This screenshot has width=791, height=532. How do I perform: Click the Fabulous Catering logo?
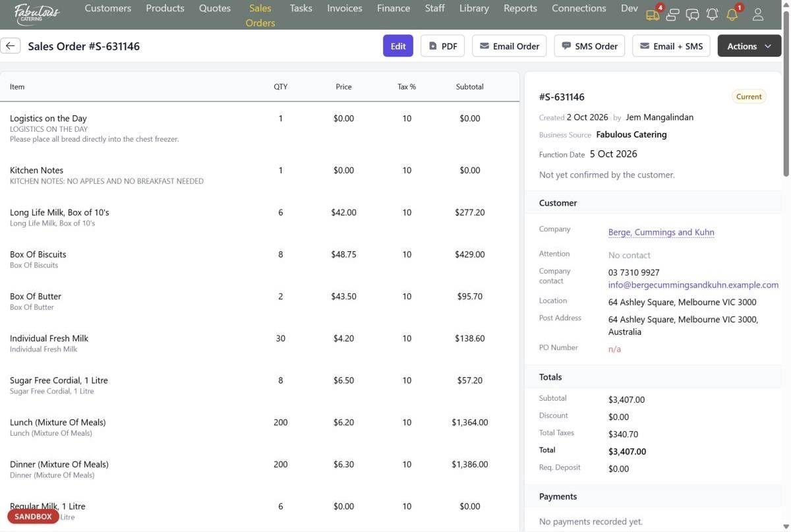[37, 15]
